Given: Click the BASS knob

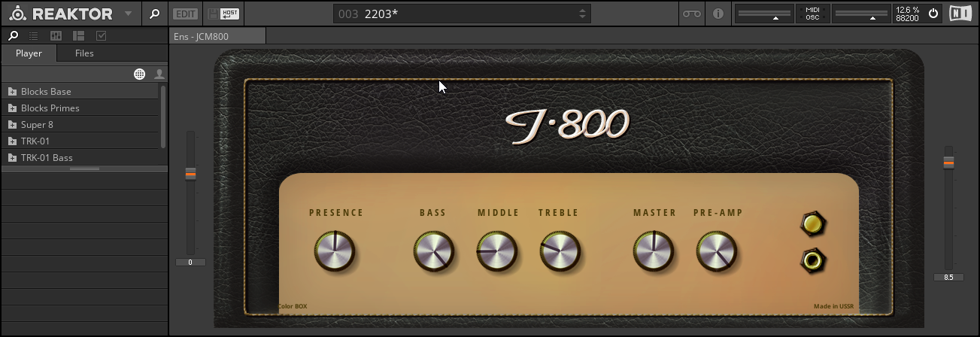Looking at the screenshot, I should 434,251.
